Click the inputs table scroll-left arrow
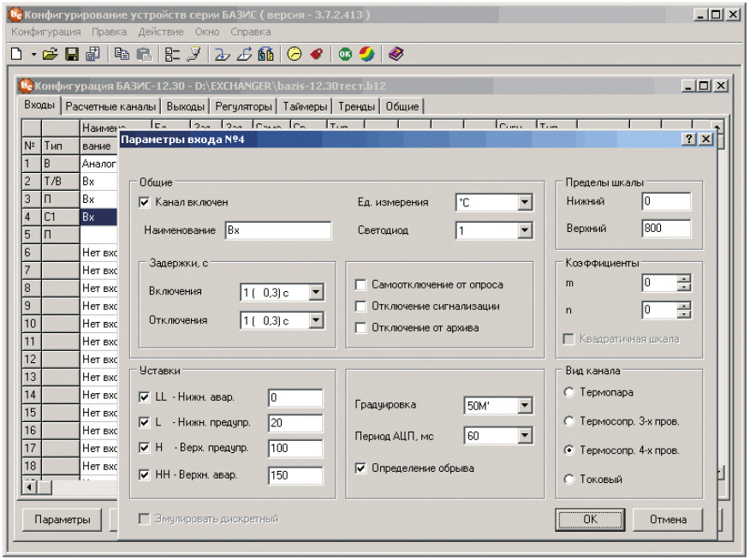This screenshot has height=560, width=750. click(x=30, y=487)
